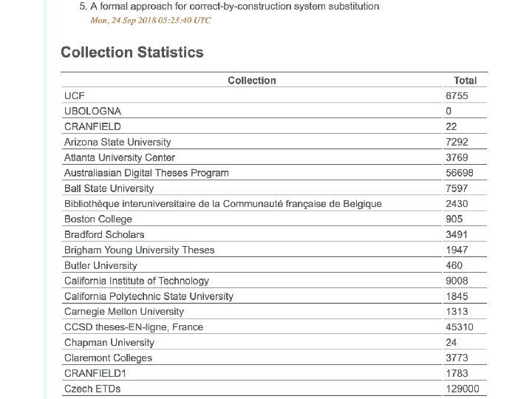Image resolution: width=532 pixels, height=399 pixels.
Task: Click Ball State University entry
Action: (x=109, y=188)
